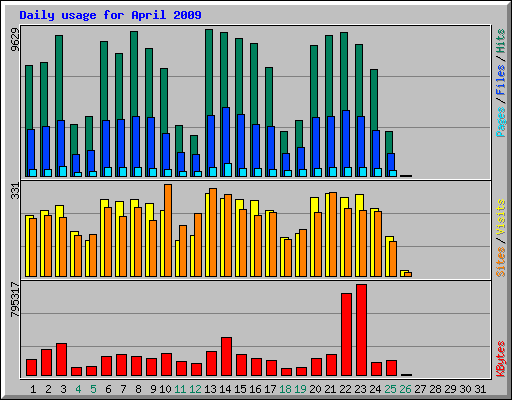Click green weekend day label '4'
The height and width of the screenshot is (400, 512).
click(x=78, y=389)
